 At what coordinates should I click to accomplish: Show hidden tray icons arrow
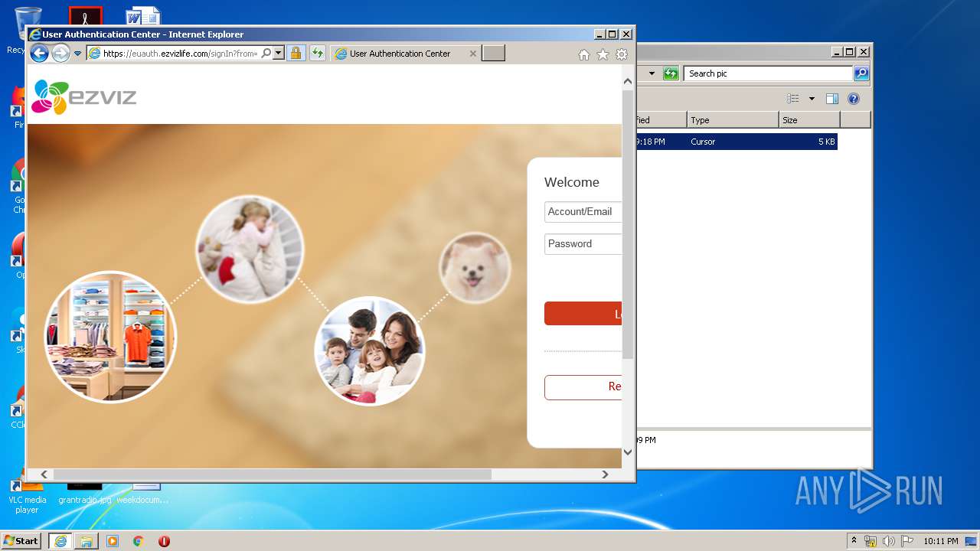[x=854, y=541]
